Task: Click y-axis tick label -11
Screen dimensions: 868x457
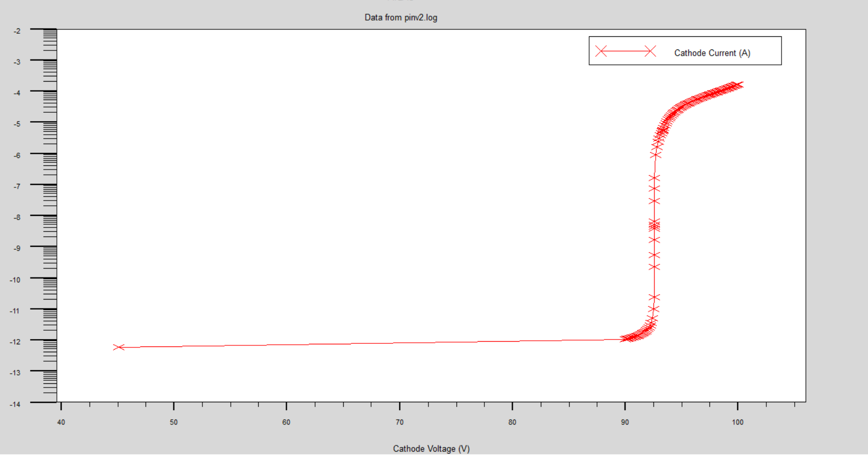Action: (x=15, y=311)
